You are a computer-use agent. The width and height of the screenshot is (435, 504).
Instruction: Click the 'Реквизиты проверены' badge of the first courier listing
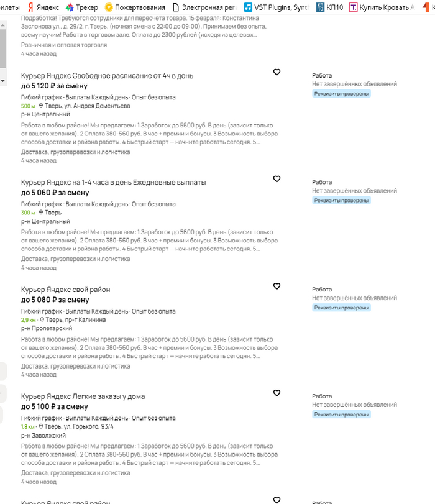point(341,94)
